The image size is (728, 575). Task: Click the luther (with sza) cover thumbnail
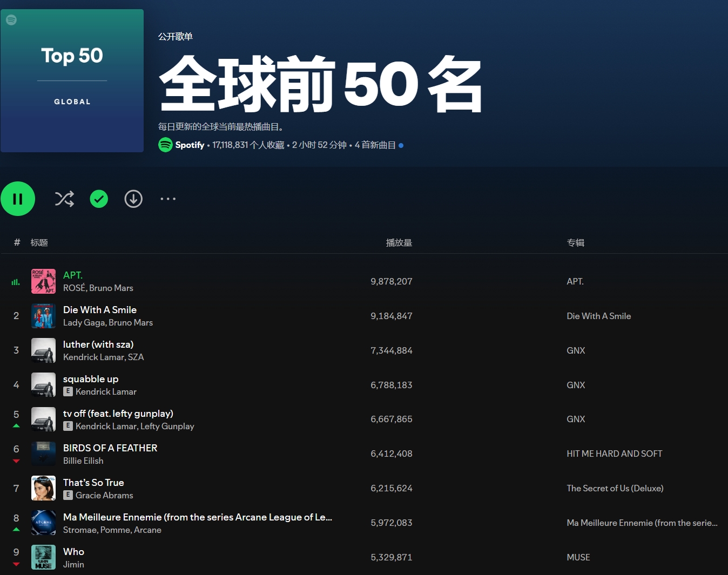[43, 350]
